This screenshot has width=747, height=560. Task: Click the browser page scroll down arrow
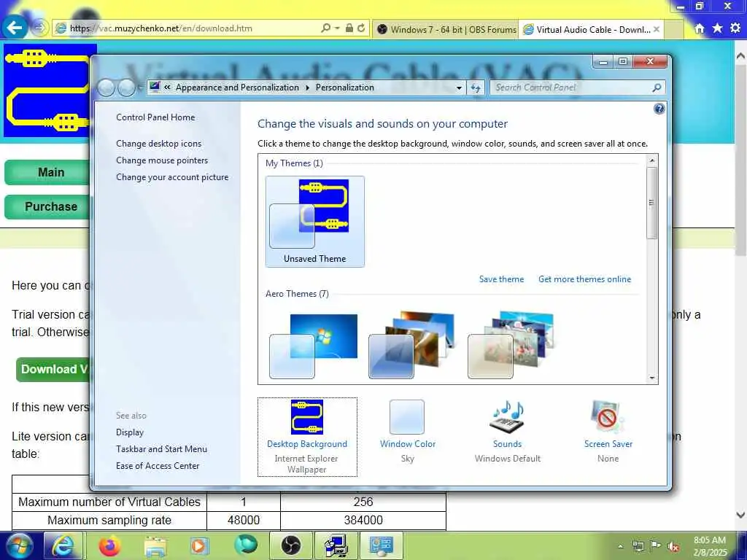pyautogui.click(x=741, y=515)
